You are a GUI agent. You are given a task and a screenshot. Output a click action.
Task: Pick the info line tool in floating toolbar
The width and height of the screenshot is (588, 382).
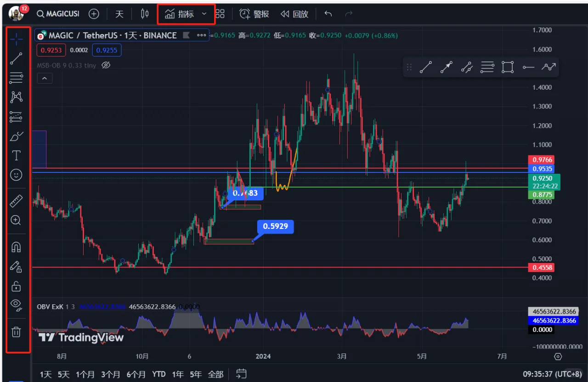467,68
